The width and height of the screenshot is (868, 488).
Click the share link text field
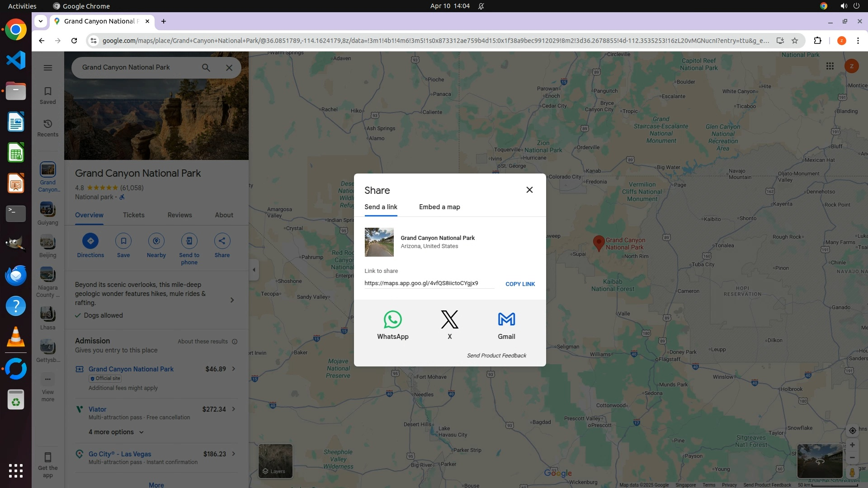429,283
